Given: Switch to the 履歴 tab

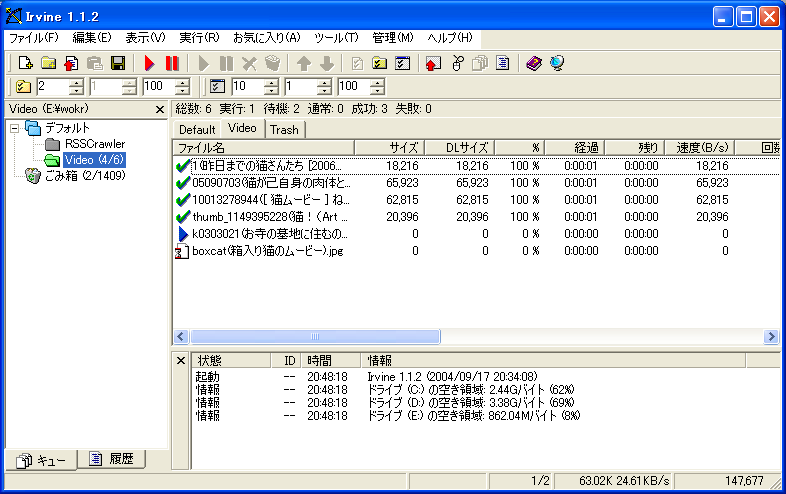Looking at the screenshot, I should click(111, 459).
